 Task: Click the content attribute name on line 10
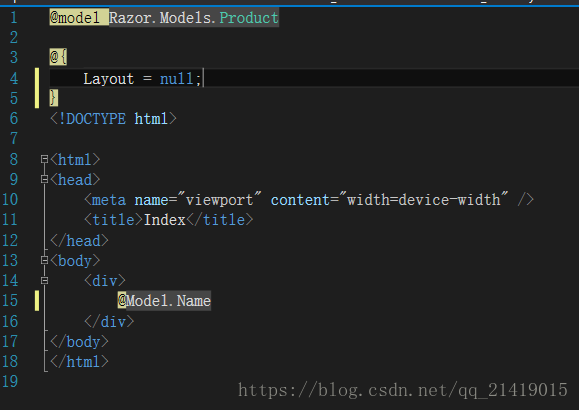[300, 200]
